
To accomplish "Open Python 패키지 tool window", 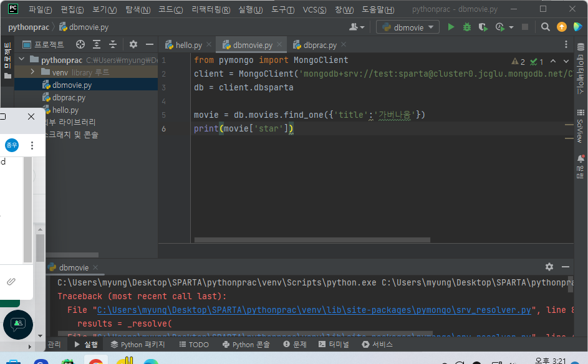I will (138, 344).
